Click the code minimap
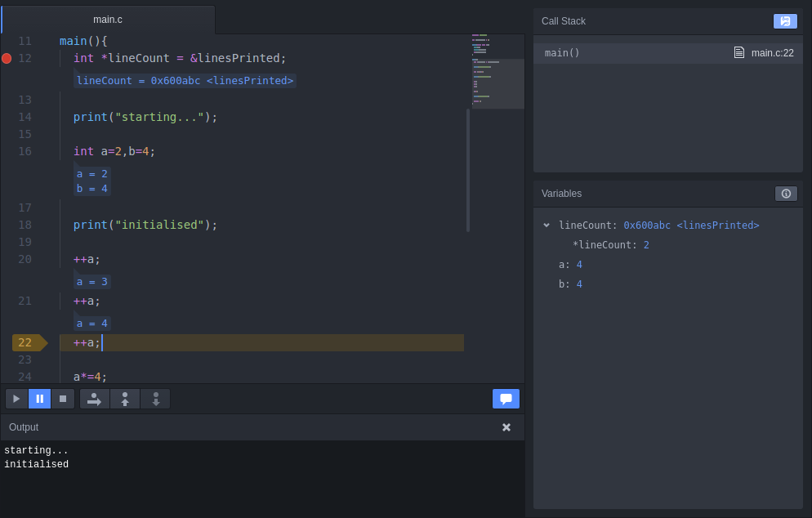This screenshot has height=518, width=812. (497, 71)
